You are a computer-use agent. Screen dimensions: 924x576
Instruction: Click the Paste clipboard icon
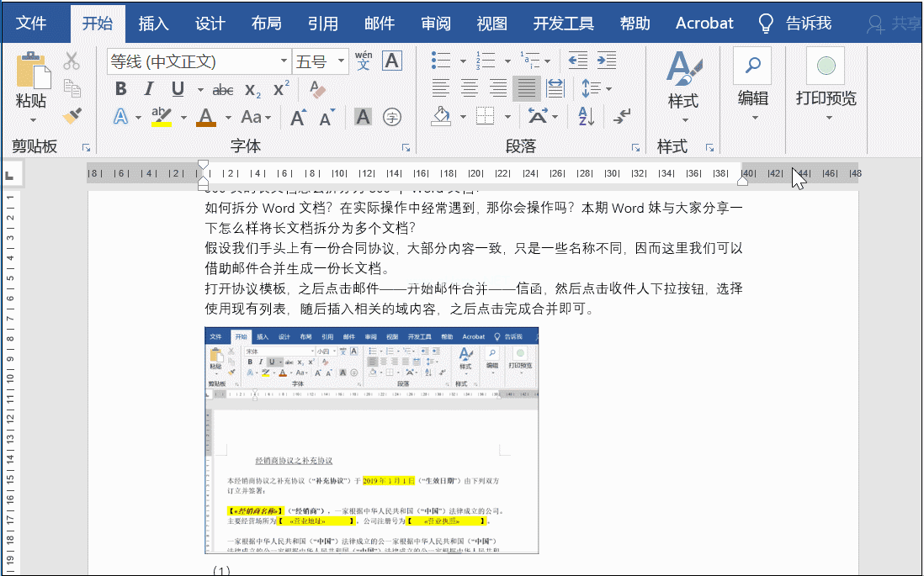32,70
